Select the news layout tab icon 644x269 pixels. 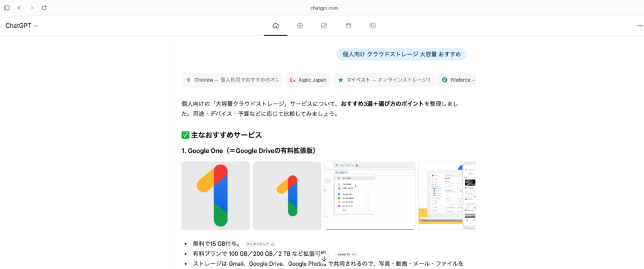(372, 26)
